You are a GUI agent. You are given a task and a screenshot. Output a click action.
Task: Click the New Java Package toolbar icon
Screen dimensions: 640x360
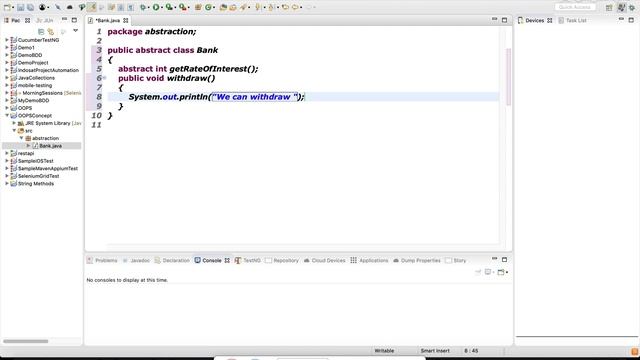pos(198,7)
